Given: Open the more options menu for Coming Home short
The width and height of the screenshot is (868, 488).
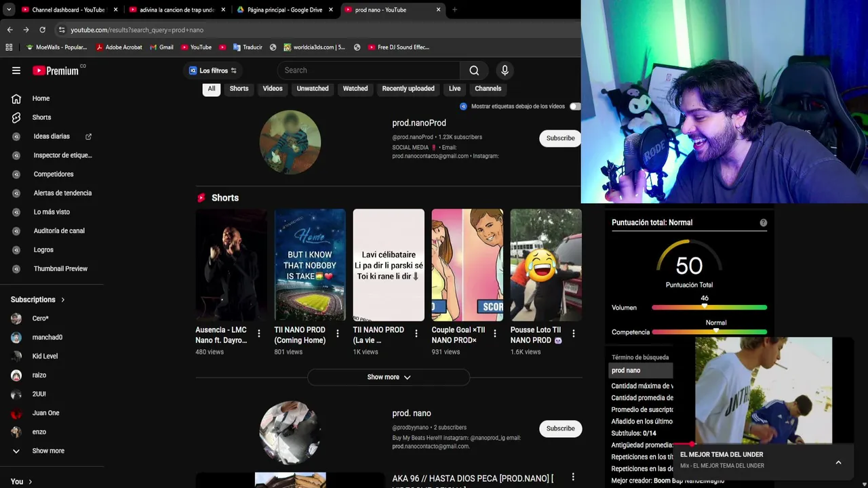Looking at the screenshot, I should (338, 333).
